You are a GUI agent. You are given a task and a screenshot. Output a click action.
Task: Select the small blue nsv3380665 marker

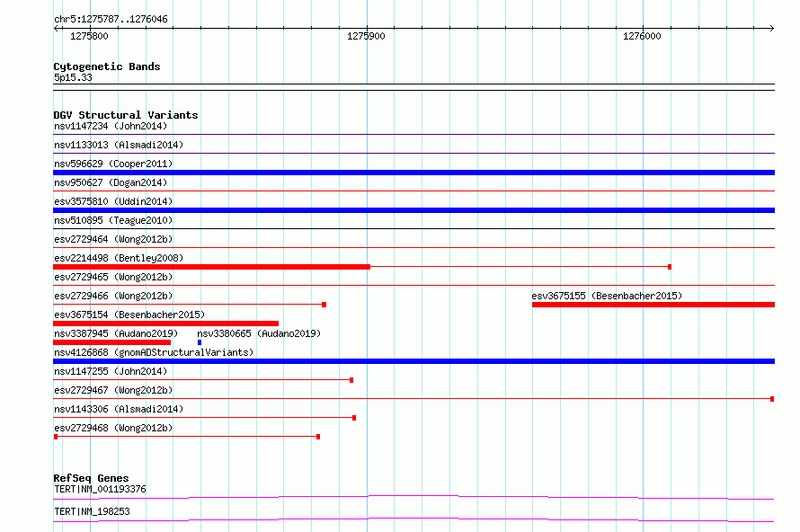[200, 342]
